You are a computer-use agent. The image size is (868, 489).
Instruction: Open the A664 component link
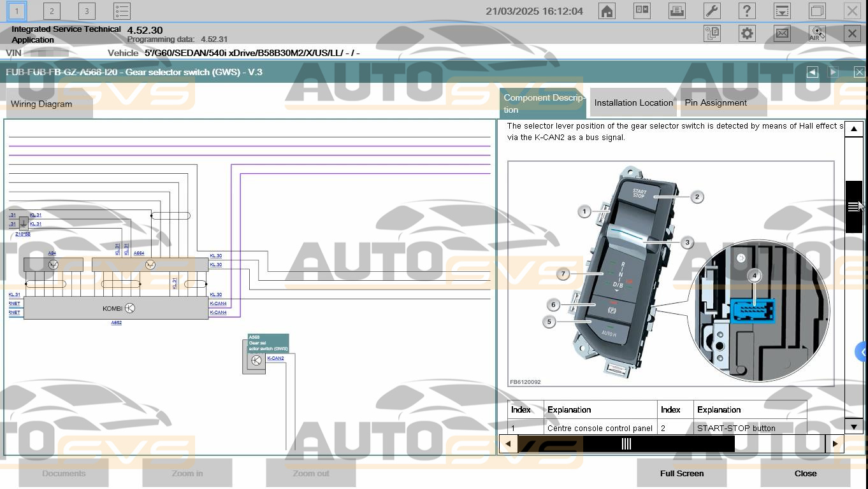pyautogui.click(x=138, y=253)
